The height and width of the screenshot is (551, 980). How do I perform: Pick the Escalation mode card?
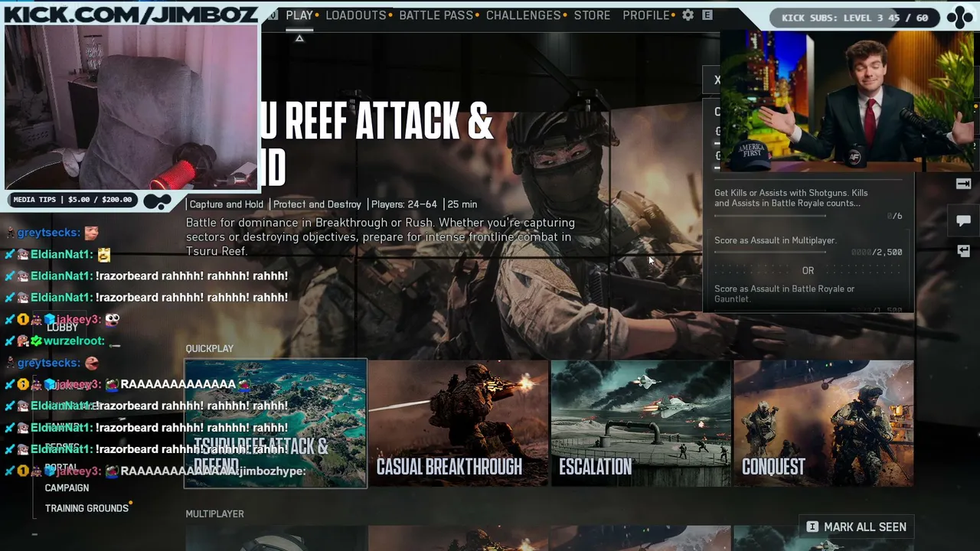pyautogui.click(x=641, y=423)
